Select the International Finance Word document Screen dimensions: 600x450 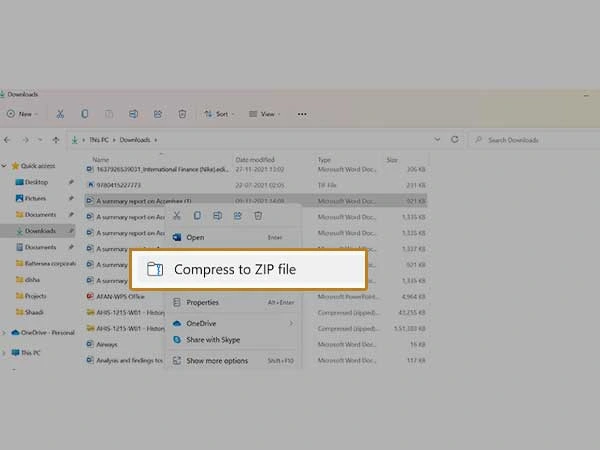(x=256, y=169)
